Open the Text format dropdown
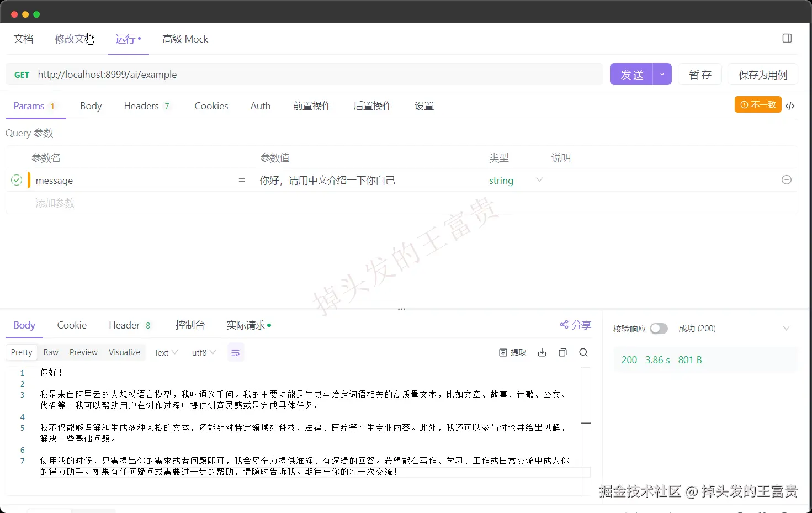The width and height of the screenshot is (812, 513). (x=166, y=352)
